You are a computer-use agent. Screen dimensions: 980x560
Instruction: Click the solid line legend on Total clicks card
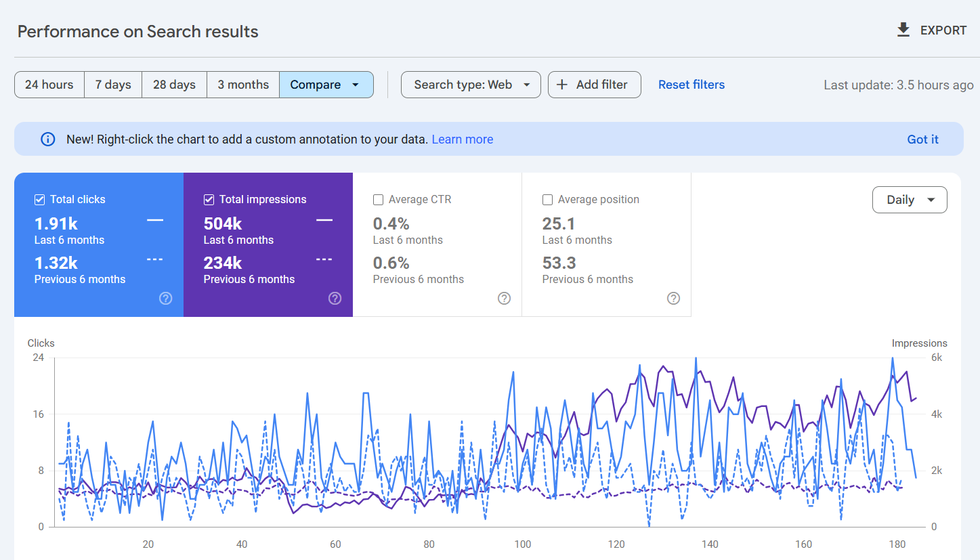pyautogui.click(x=154, y=219)
